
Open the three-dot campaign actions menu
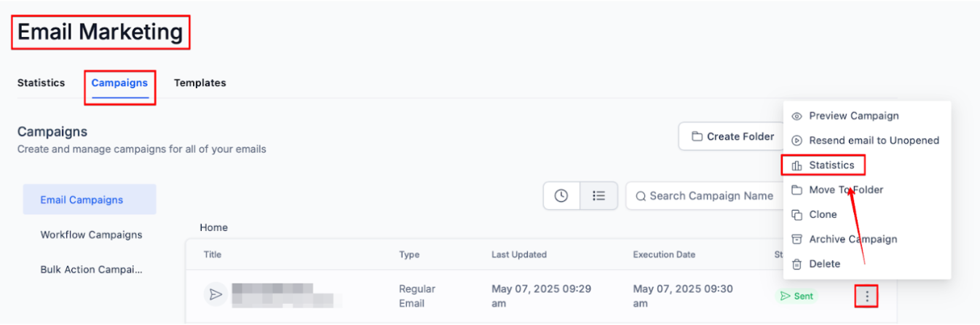(866, 297)
